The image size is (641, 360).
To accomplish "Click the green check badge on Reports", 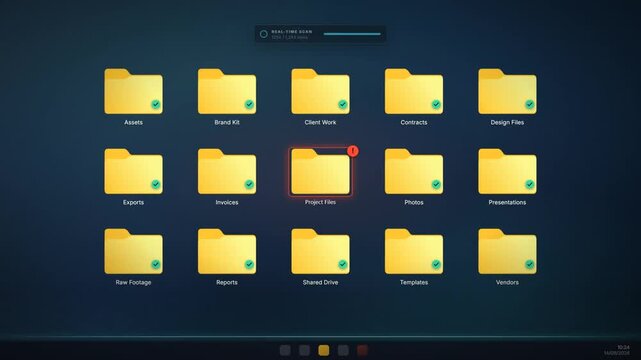I will coord(249,264).
